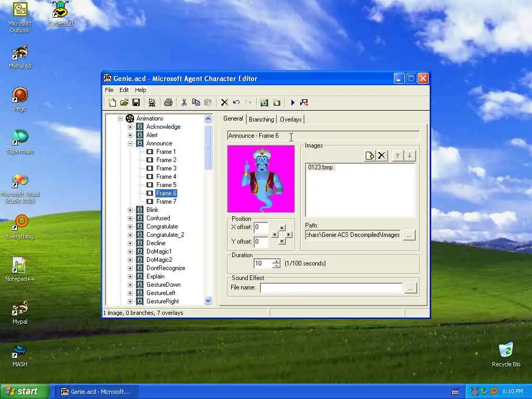Click the Sound Effect File name field

(x=331, y=288)
